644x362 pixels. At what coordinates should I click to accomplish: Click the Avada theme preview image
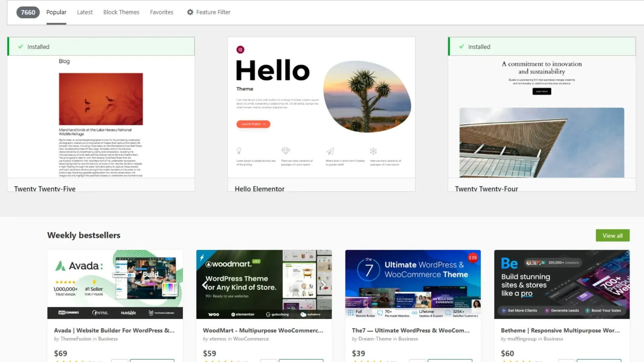tap(115, 284)
